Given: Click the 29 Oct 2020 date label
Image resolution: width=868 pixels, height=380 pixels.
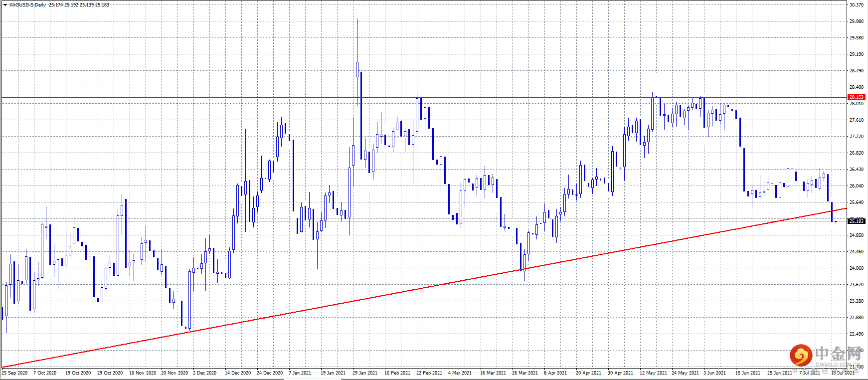Looking at the screenshot, I should click(x=110, y=373).
